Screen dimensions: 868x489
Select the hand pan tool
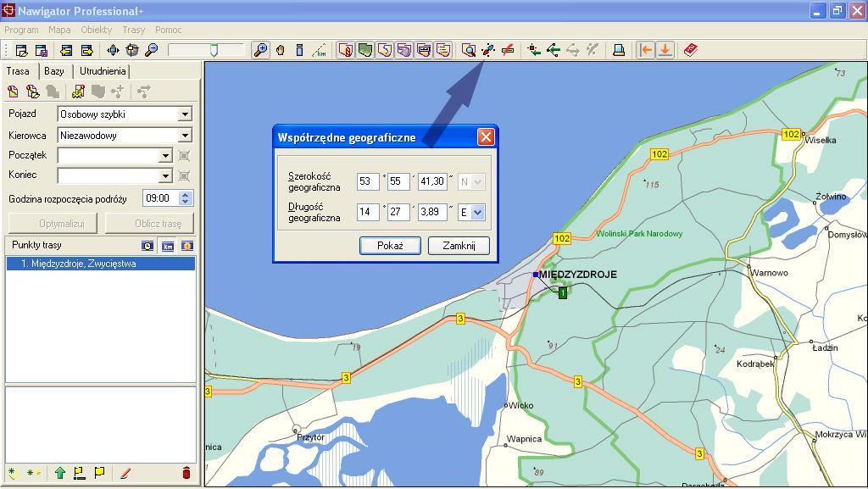(x=280, y=50)
